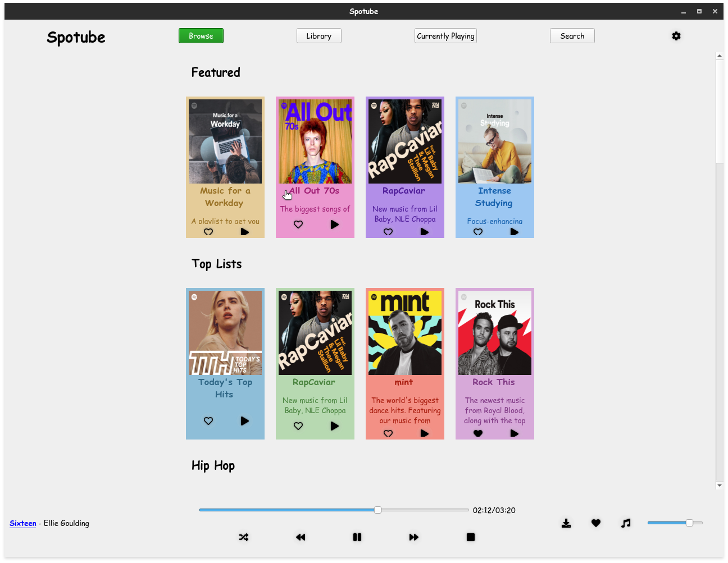Click the Hip Hop section heading

pos(213,466)
